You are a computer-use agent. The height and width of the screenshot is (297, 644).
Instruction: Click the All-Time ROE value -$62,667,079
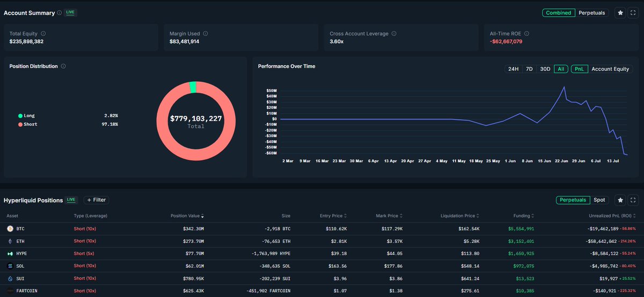[x=506, y=41]
